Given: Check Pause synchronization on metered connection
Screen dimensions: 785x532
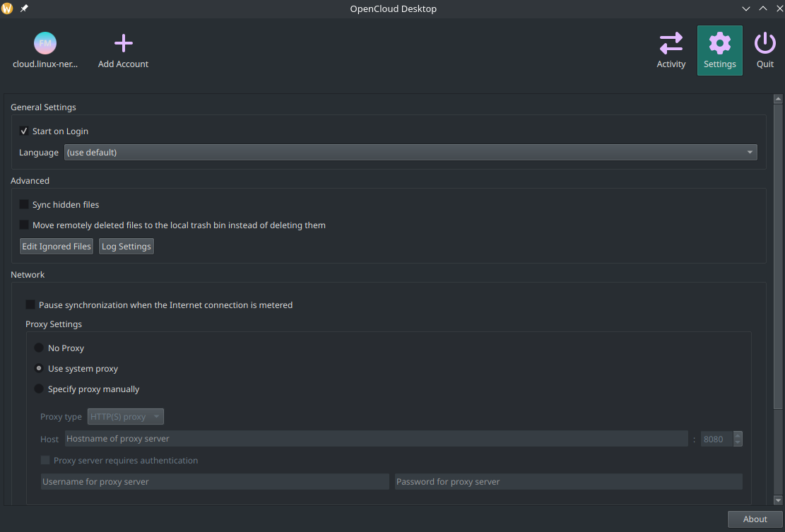Looking at the screenshot, I should coord(30,305).
